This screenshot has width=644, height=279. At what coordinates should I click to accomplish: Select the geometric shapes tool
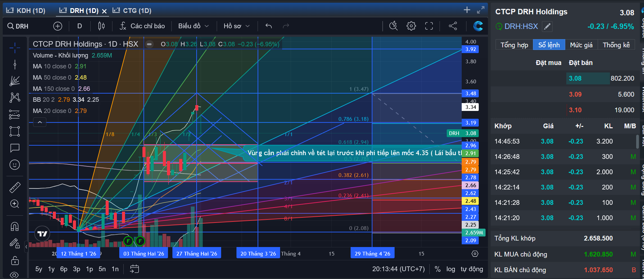tap(15, 131)
